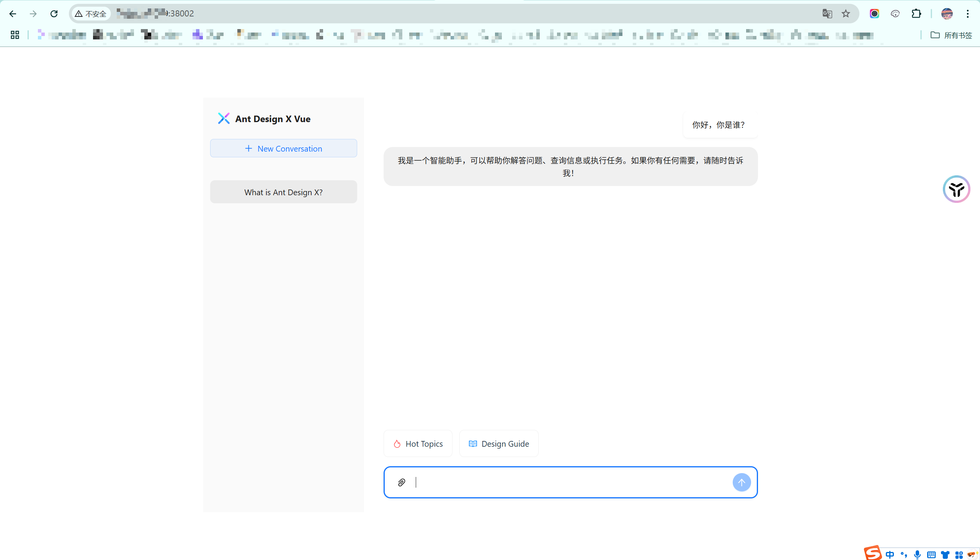Go back with browser back arrow
Image resolution: width=980 pixels, height=560 pixels.
click(13, 14)
